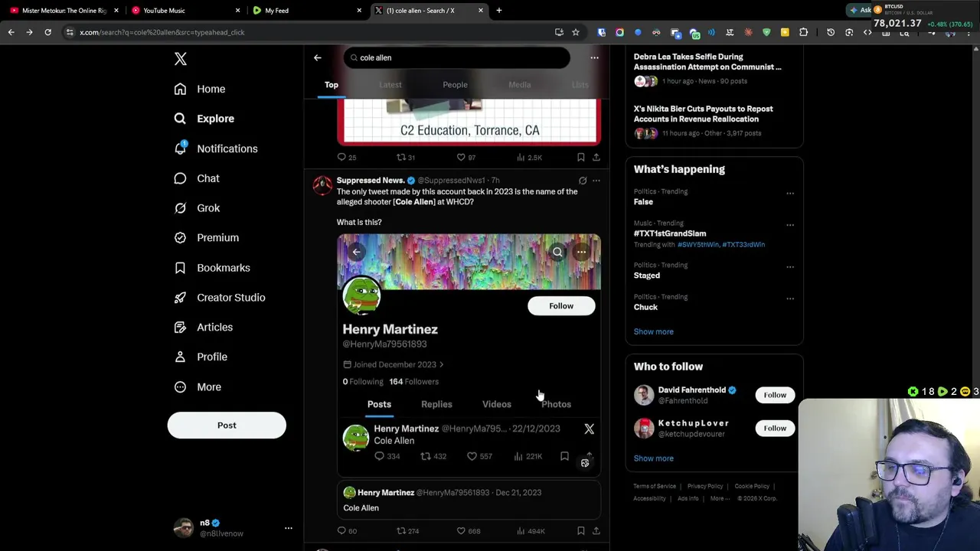980x551 pixels.
Task: Like the post with 97 likes
Action: tap(466, 157)
